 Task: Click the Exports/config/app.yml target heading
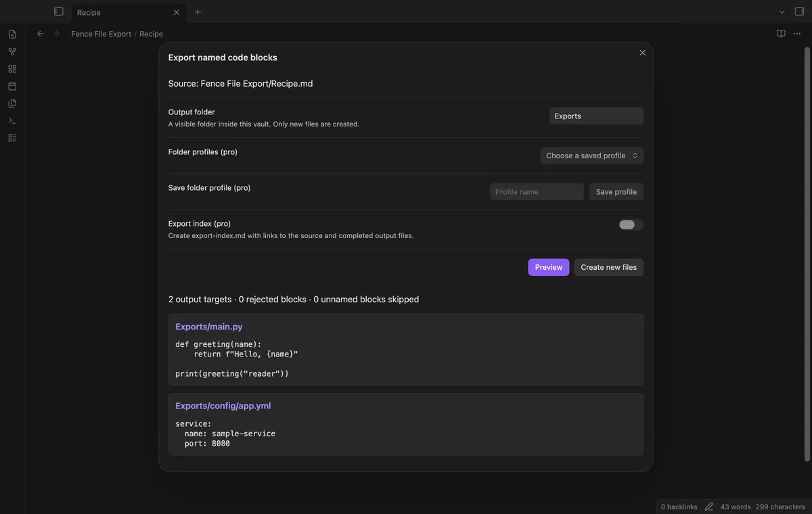point(223,406)
